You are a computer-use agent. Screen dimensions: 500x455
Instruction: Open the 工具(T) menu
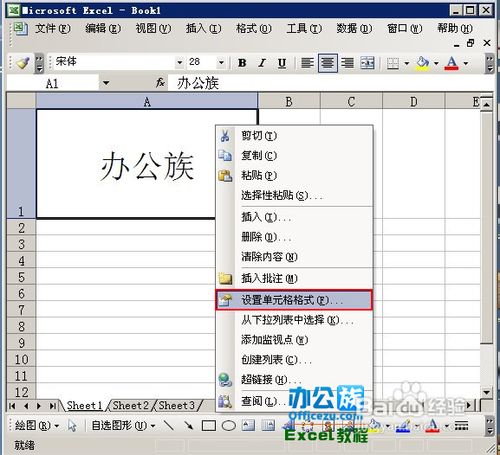(304, 29)
